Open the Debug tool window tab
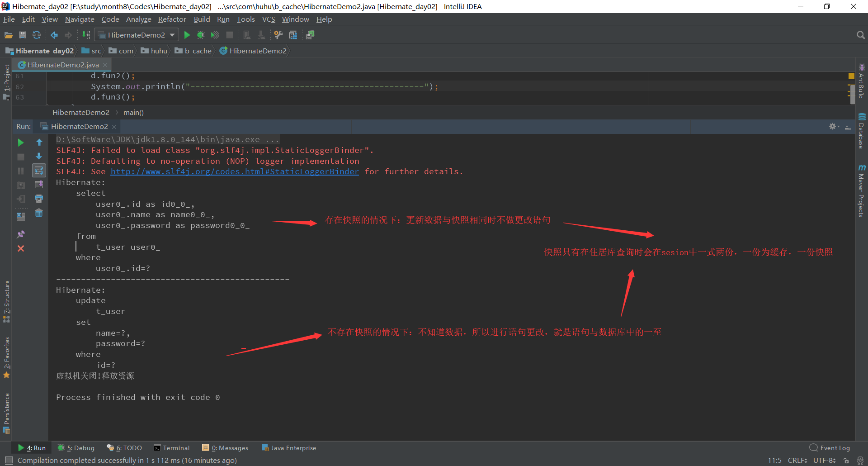868x466 pixels. 76,448
